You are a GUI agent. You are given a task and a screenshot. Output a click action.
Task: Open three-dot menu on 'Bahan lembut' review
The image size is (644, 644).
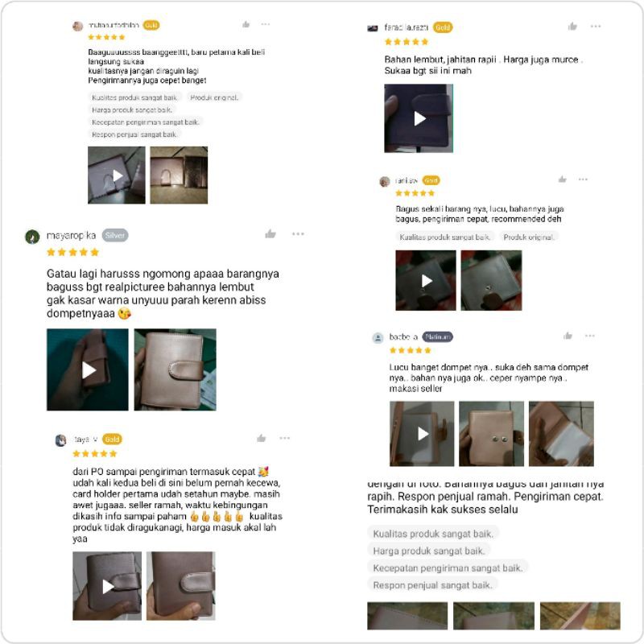(596, 27)
